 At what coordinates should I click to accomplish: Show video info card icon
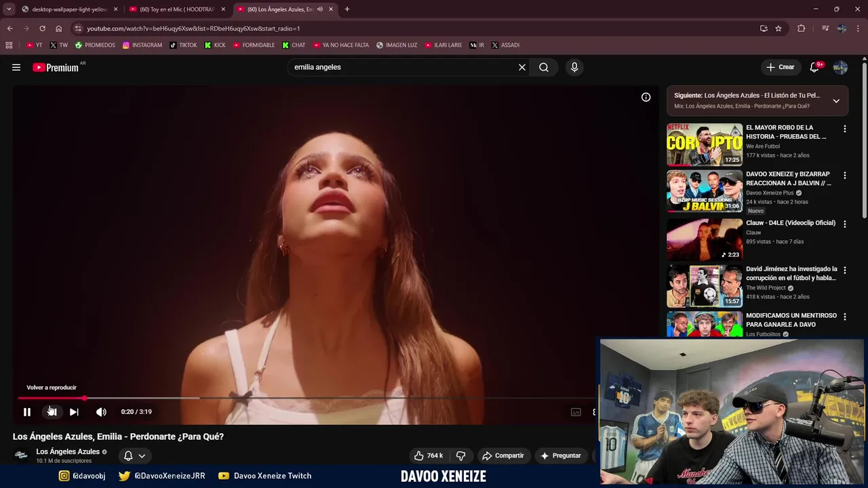pyautogui.click(x=646, y=97)
